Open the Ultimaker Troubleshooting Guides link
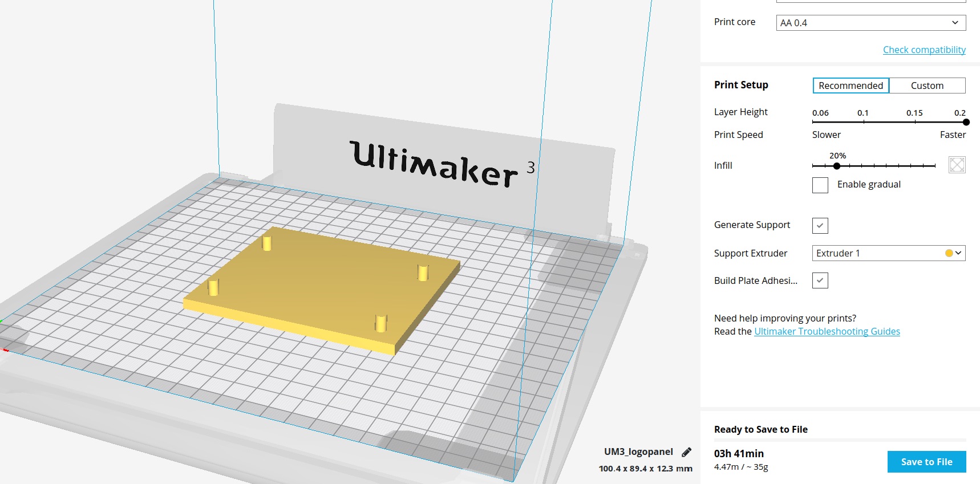The height and width of the screenshot is (484, 980). point(827,331)
